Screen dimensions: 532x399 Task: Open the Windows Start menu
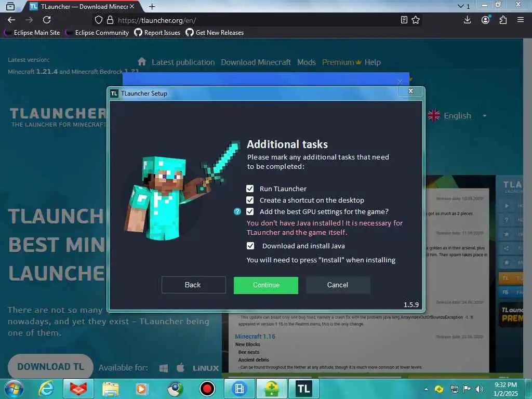[x=14, y=389]
